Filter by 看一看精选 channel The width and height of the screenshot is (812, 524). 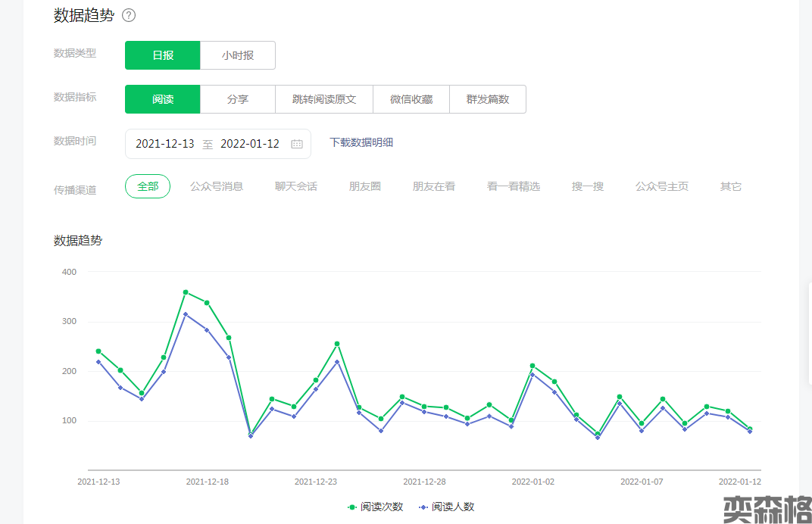pos(514,186)
